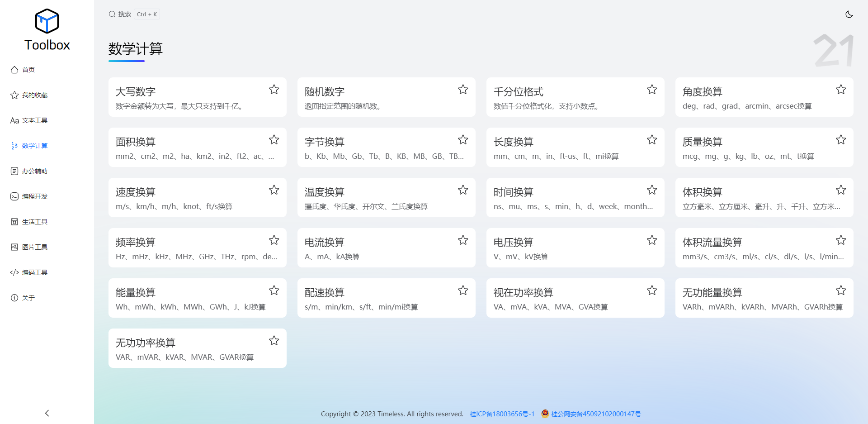Click the Toolbox cube logo
Image resolution: width=868 pixels, height=424 pixels.
pos(47,21)
